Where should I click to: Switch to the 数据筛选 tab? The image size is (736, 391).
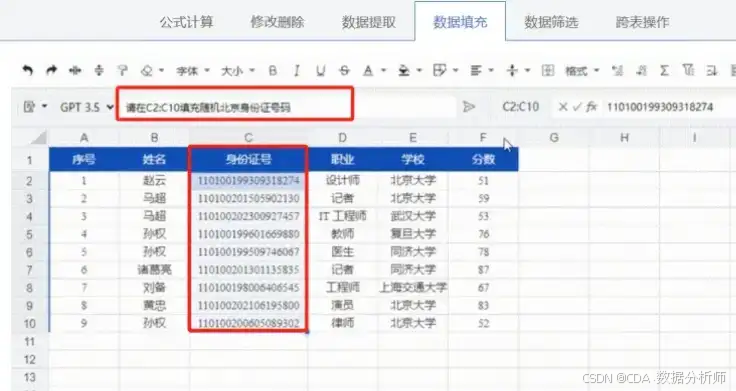coord(551,22)
